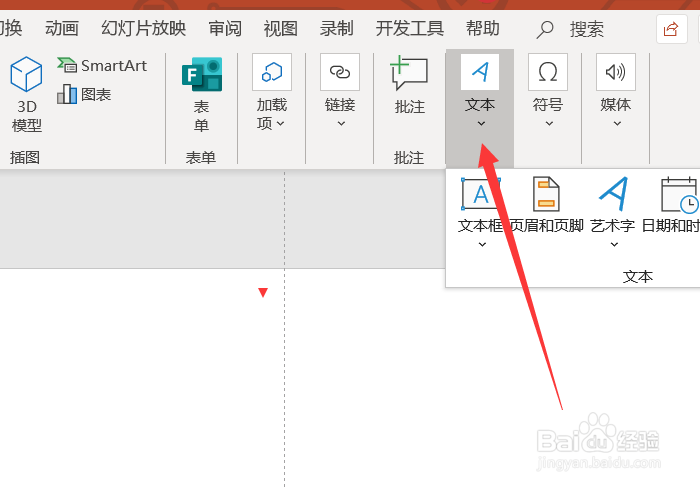Open the Media (媒体) icon
The width and height of the screenshot is (700, 488).
tap(616, 72)
